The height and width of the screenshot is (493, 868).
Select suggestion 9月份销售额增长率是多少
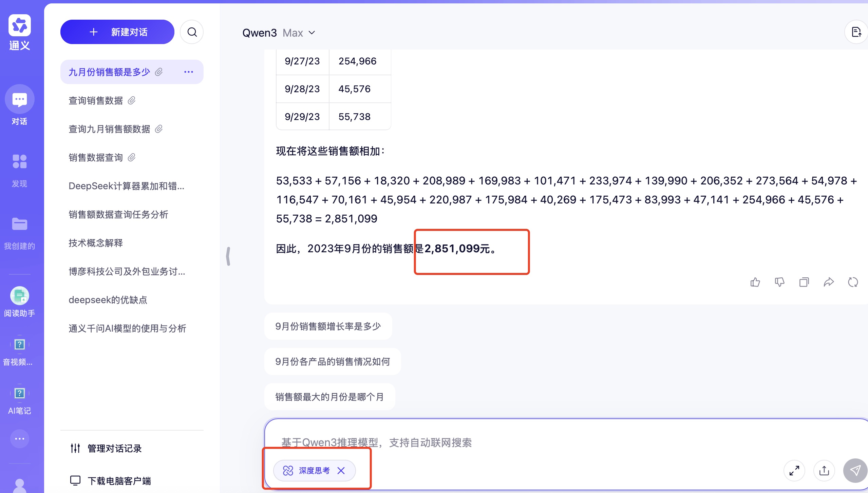tap(328, 326)
